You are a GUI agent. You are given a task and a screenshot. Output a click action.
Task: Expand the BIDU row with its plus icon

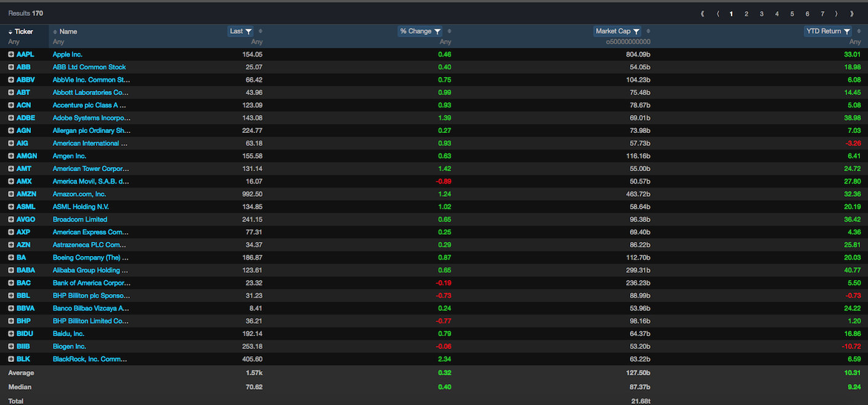click(11, 334)
